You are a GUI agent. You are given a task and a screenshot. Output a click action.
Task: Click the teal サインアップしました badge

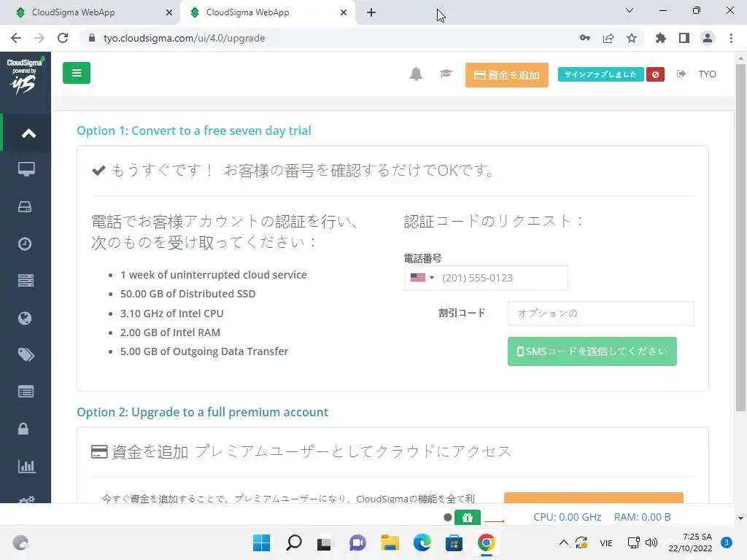601,74
